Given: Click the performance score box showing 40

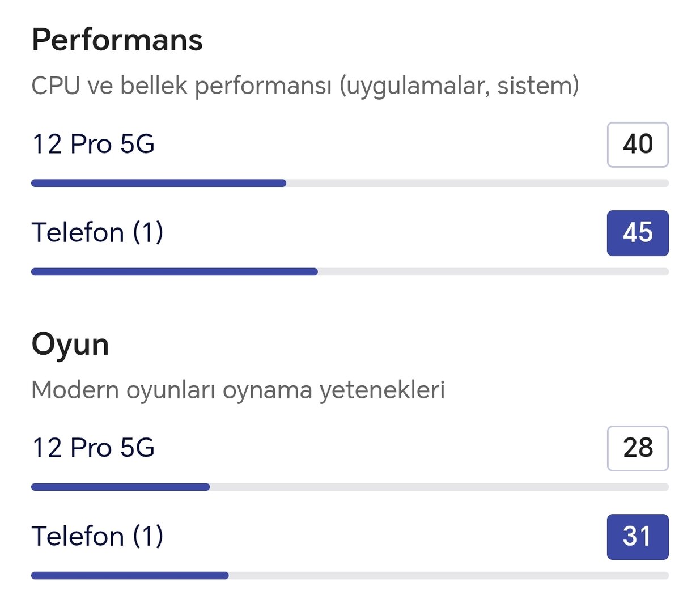Looking at the screenshot, I should tap(638, 144).
